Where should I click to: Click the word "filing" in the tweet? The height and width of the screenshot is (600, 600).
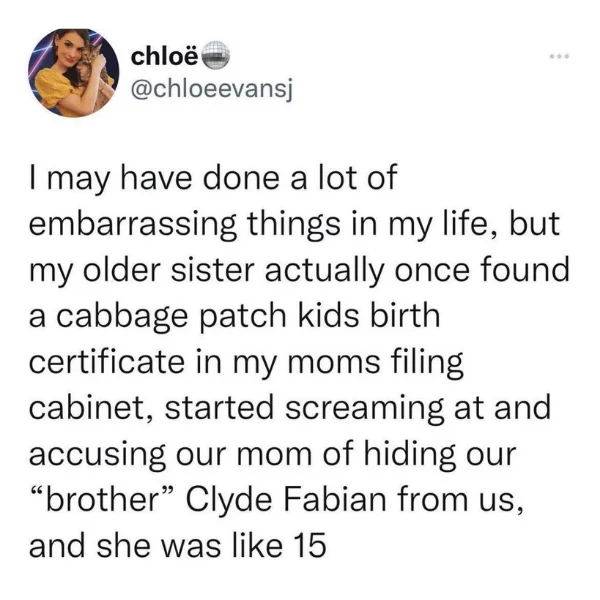[427, 363]
